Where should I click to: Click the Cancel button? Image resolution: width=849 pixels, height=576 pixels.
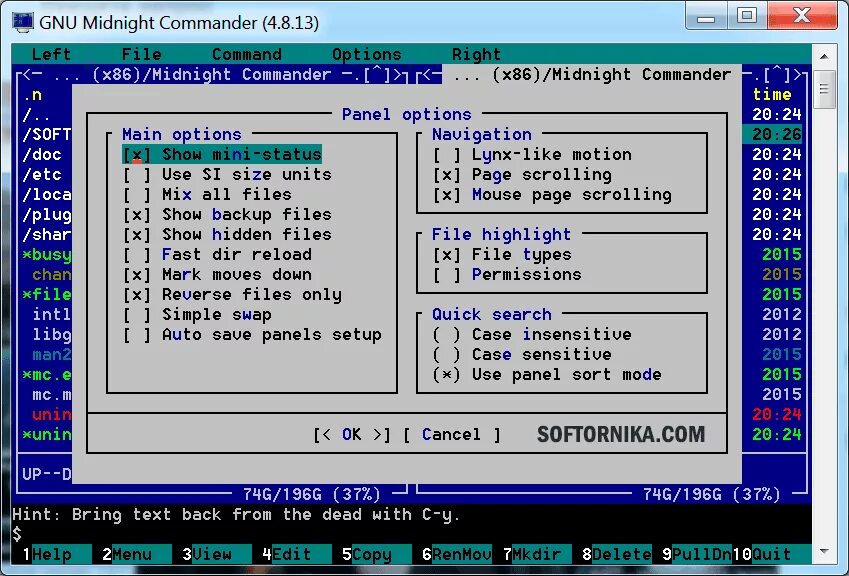[452, 434]
